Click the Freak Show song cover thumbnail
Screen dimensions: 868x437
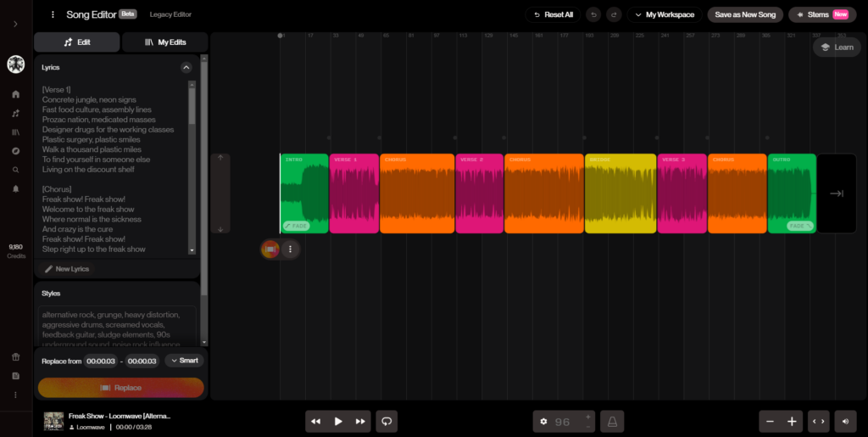pos(53,421)
